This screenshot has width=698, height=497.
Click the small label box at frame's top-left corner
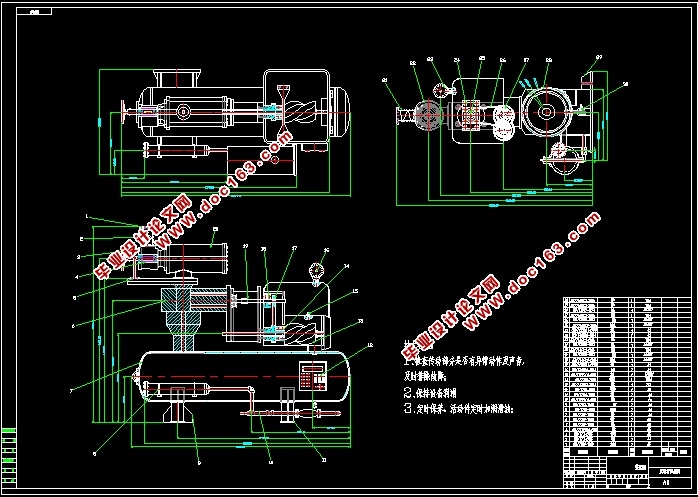pyautogui.click(x=34, y=11)
